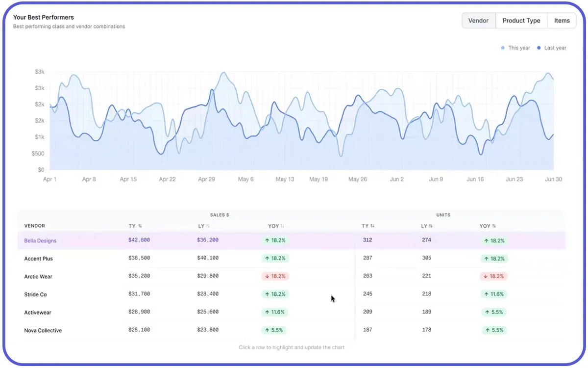Click units value 209 for Activewear
588x368 pixels.
pos(367,312)
